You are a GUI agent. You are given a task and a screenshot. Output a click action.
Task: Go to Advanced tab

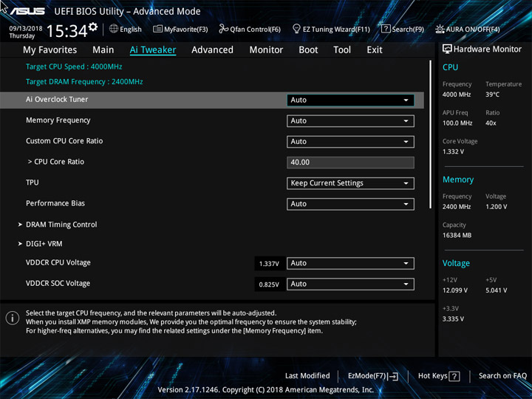tap(212, 50)
